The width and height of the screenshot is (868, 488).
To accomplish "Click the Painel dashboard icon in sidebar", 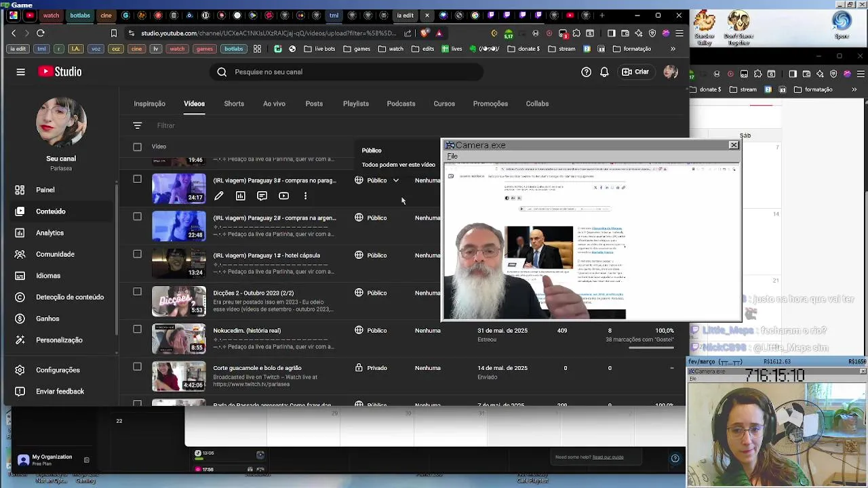I will tap(20, 190).
